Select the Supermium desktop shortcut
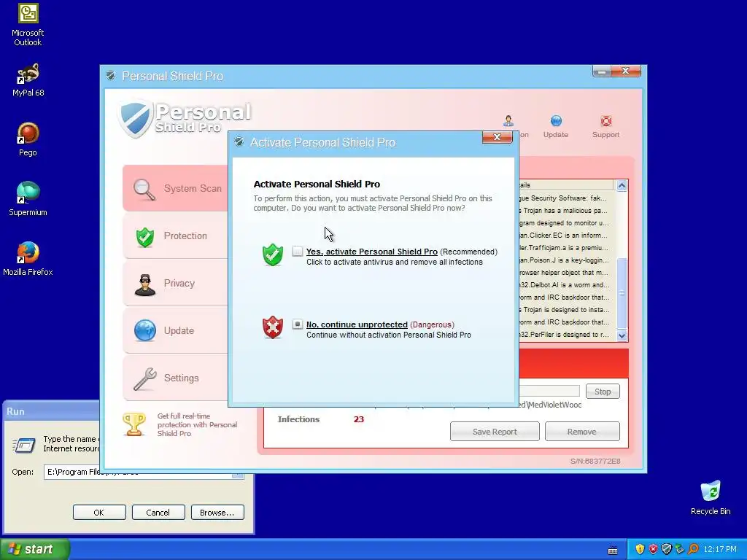Viewport: 747px width, 560px height. tap(28, 199)
